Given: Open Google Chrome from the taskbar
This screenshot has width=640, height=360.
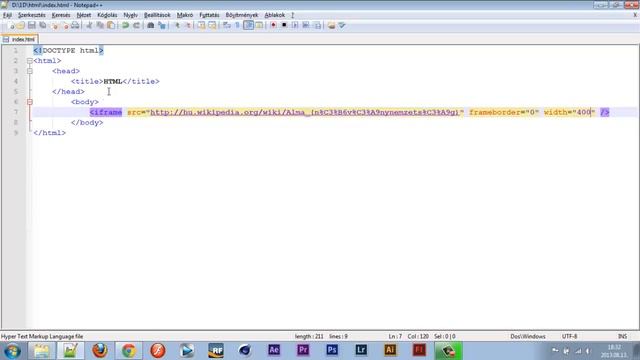Looking at the screenshot, I should pos(129,351).
